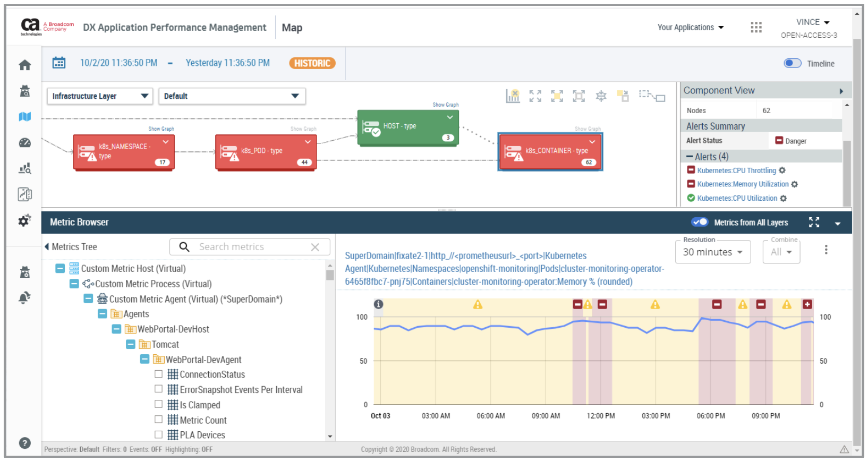This screenshot has width=868, height=461.
Task: Click Show Graph above k8s_NAMESPACE node
Action: [x=161, y=129]
